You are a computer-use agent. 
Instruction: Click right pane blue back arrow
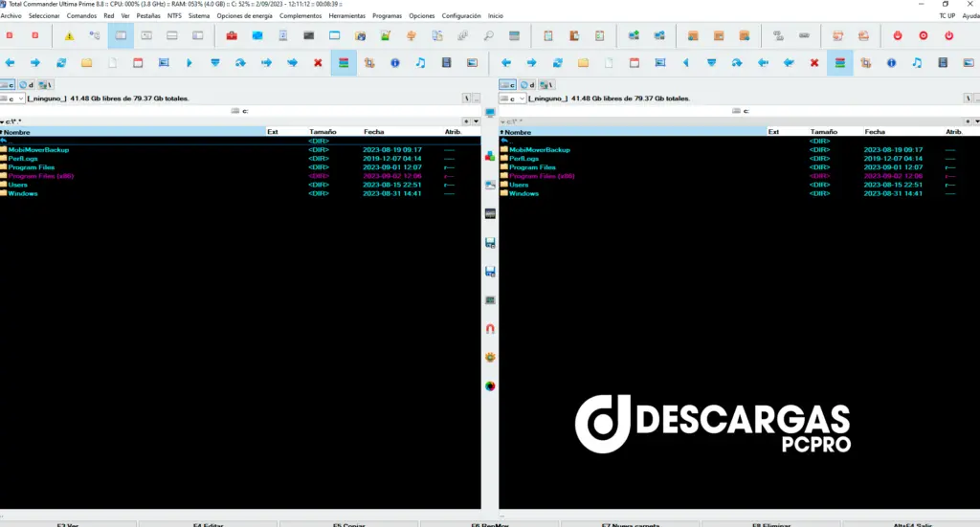pos(506,62)
